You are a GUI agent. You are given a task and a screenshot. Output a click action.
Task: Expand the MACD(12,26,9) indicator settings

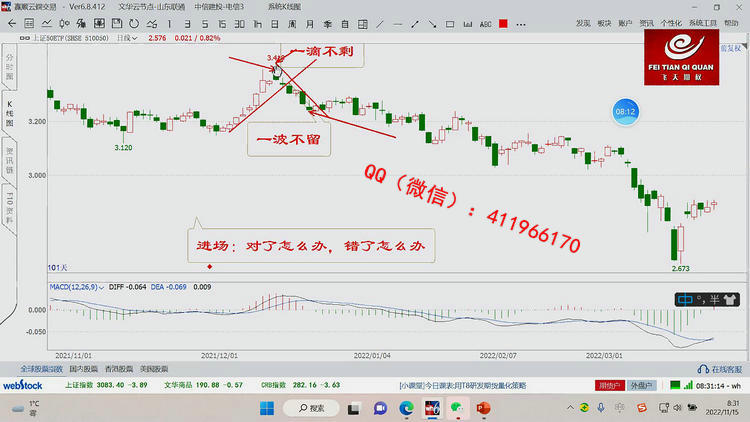(x=76, y=287)
